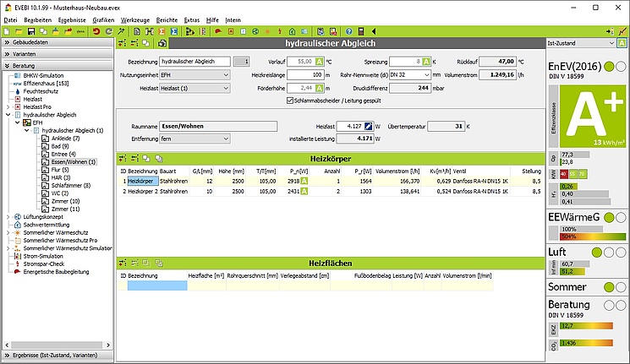Select BHKW-Simulation tree item

(43, 75)
